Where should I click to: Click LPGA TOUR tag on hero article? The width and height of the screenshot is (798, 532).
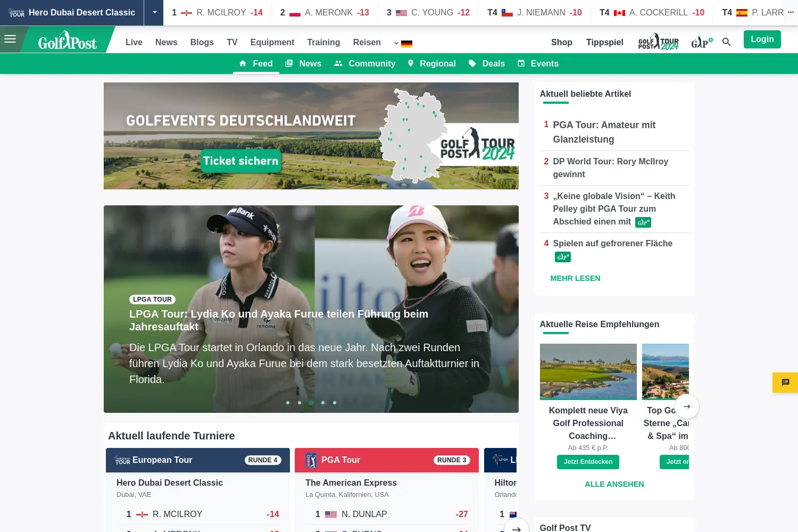point(152,300)
